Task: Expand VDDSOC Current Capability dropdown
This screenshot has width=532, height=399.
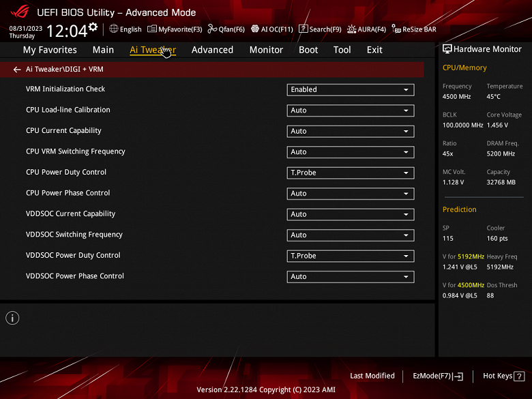Action: point(351,214)
